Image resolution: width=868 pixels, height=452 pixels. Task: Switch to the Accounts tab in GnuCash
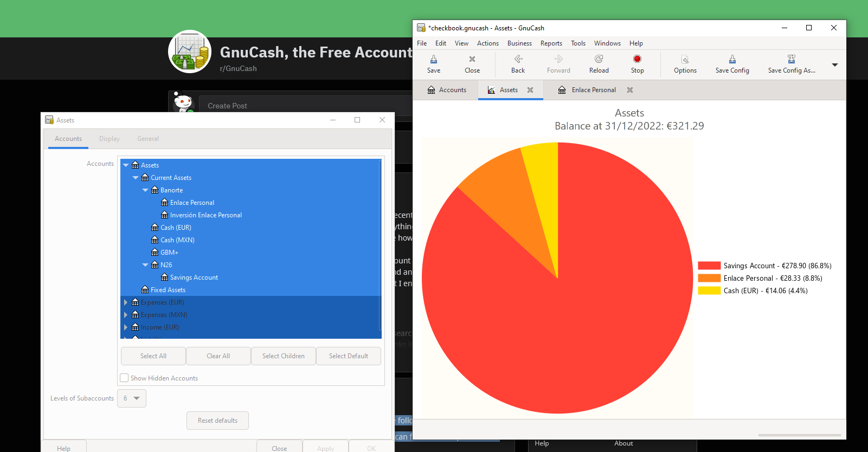pyautogui.click(x=447, y=90)
